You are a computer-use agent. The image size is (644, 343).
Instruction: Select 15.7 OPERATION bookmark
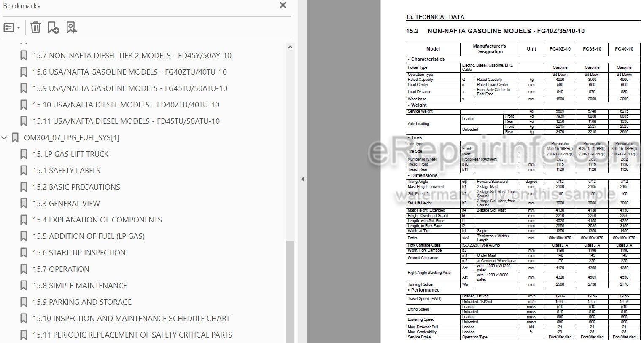tap(61, 269)
